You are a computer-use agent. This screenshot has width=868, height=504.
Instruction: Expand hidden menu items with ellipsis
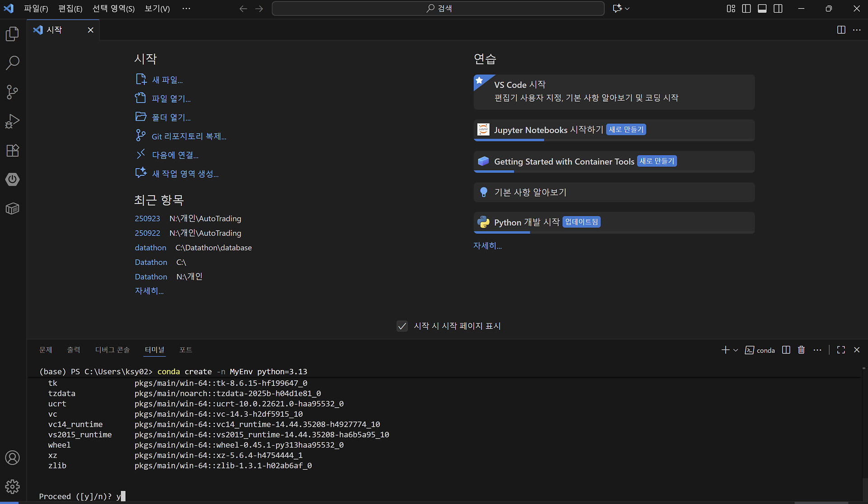point(186,9)
